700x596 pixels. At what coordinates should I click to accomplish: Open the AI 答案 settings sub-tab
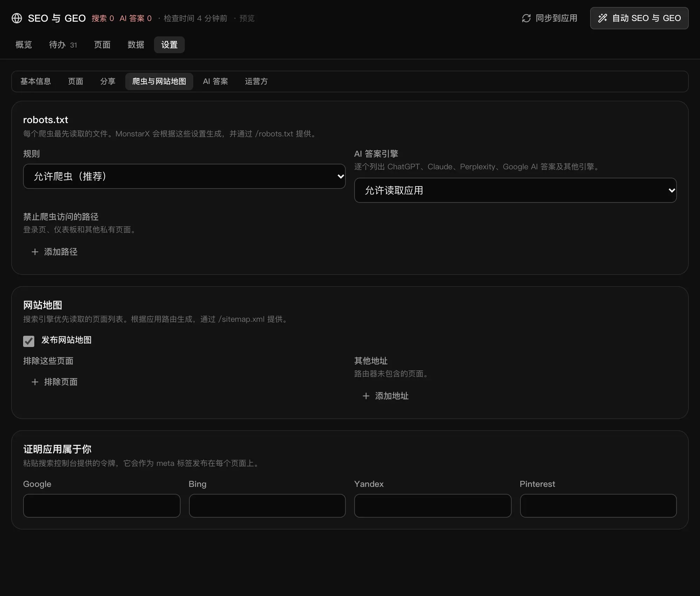216,81
